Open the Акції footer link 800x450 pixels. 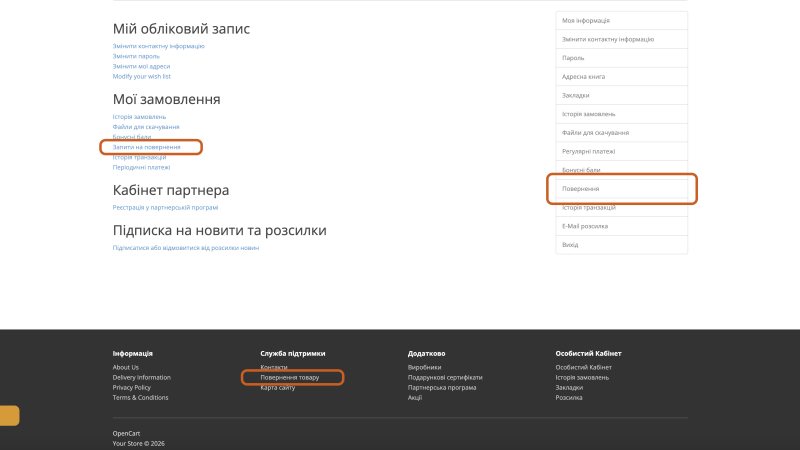coord(415,397)
